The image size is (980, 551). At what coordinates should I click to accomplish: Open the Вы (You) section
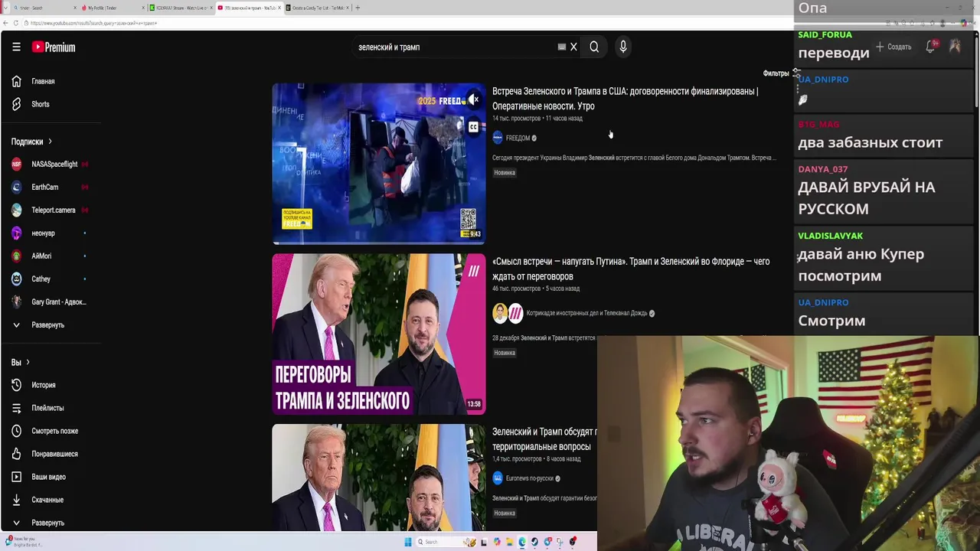click(x=21, y=362)
